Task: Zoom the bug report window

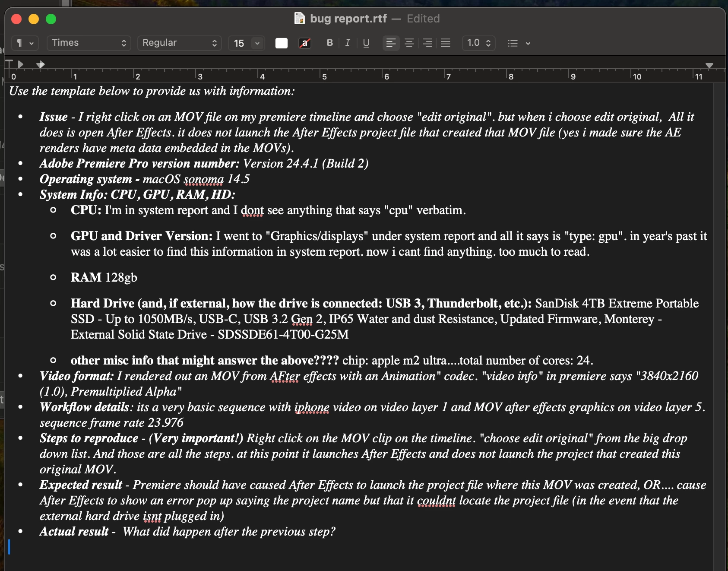Action: click(51, 19)
